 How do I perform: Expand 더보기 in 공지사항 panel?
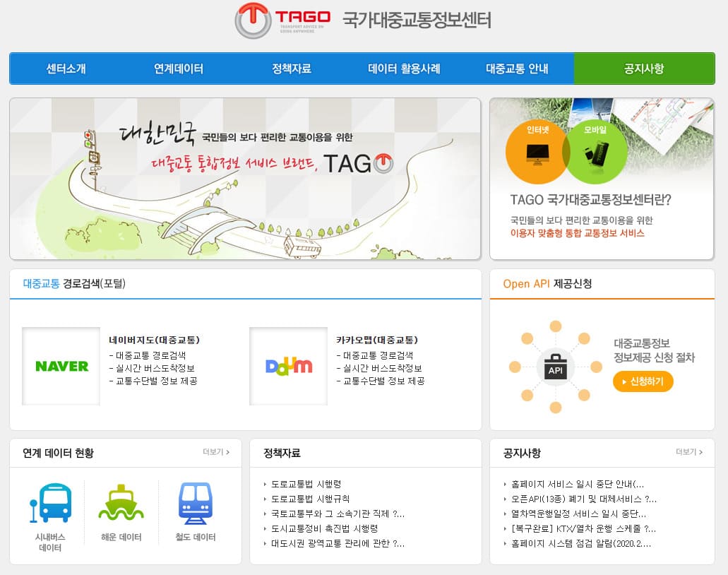click(x=689, y=452)
